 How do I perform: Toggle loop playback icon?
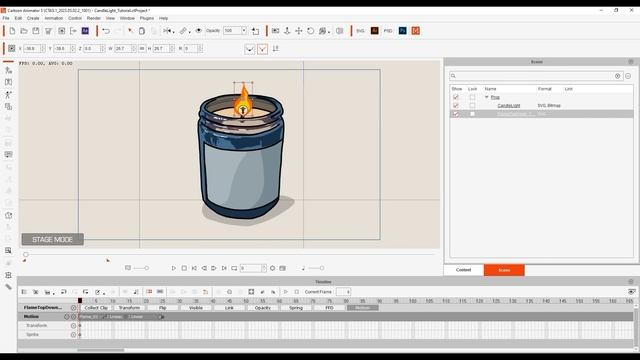point(234,268)
